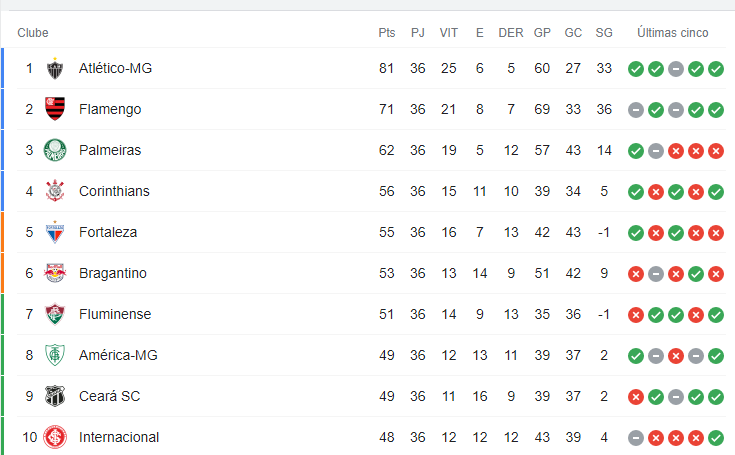This screenshot has height=455, width=735.
Task: Open the Flamengo team name link
Action: 110,109
